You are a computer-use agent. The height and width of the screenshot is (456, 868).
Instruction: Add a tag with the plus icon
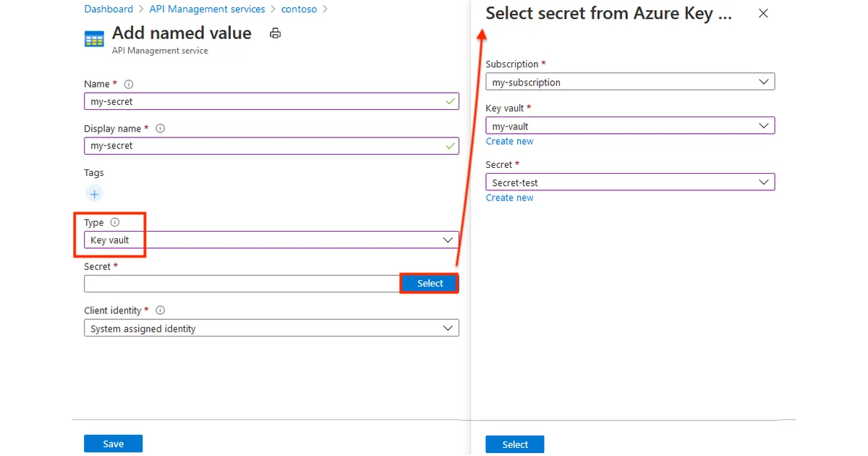94,193
